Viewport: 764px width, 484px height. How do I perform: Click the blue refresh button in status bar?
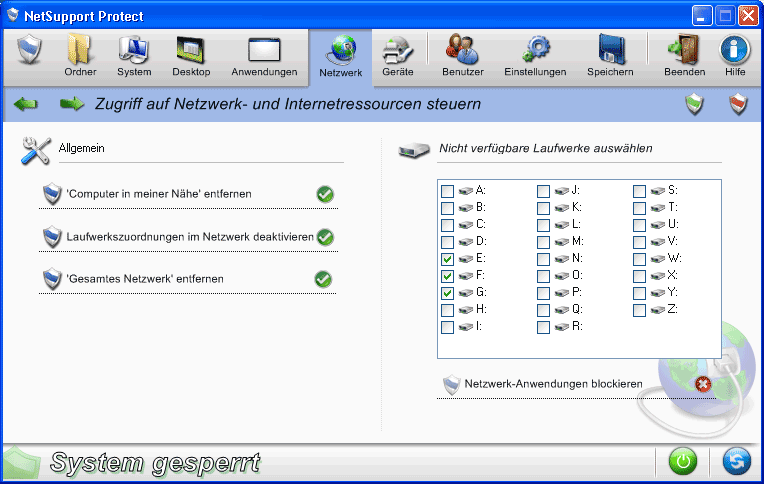pyautogui.click(x=736, y=461)
